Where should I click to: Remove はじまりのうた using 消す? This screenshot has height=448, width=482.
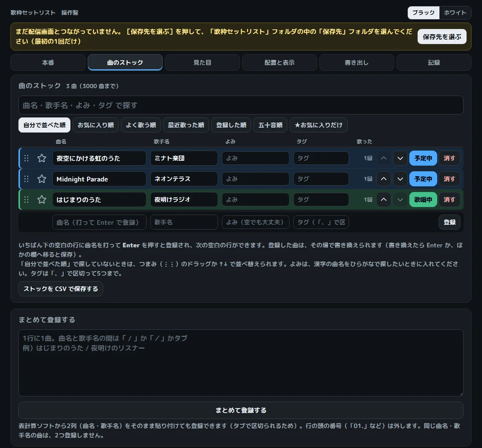pos(449,200)
